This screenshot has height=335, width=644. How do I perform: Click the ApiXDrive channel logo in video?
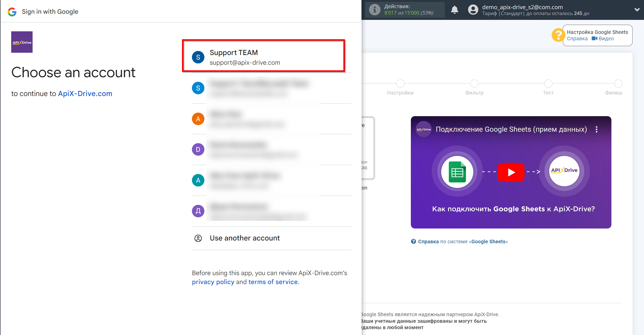tap(424, 129)
